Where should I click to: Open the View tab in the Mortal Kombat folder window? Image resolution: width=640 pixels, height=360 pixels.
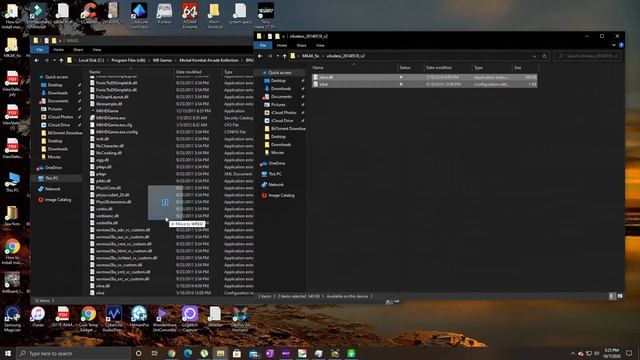point(96,50)
